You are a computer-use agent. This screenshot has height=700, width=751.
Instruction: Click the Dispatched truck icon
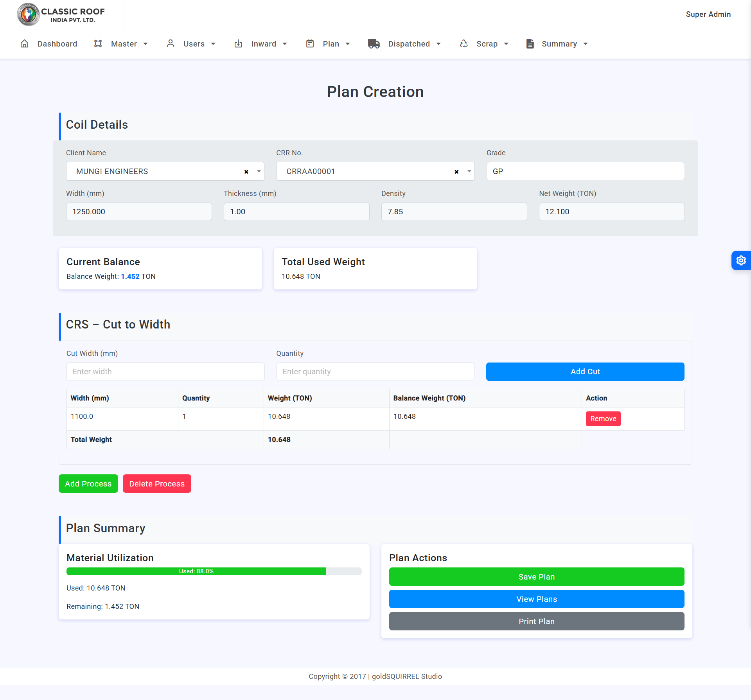(374, 44)
